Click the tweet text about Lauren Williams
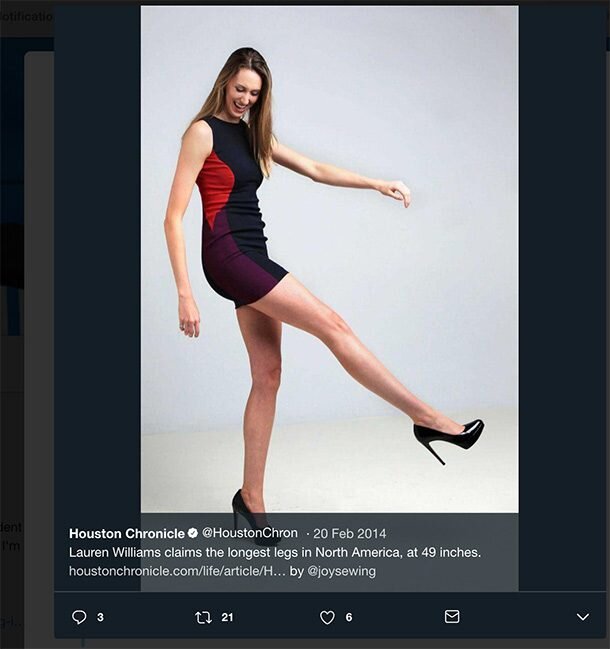Viewport: 610px width, 649px height. (x=275, y=553)
